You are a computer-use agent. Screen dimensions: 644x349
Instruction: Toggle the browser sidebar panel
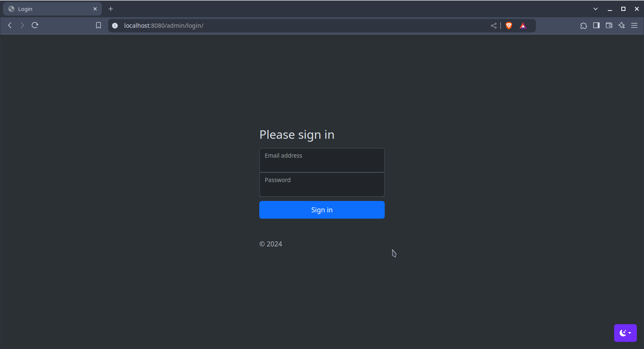[596, 26]
